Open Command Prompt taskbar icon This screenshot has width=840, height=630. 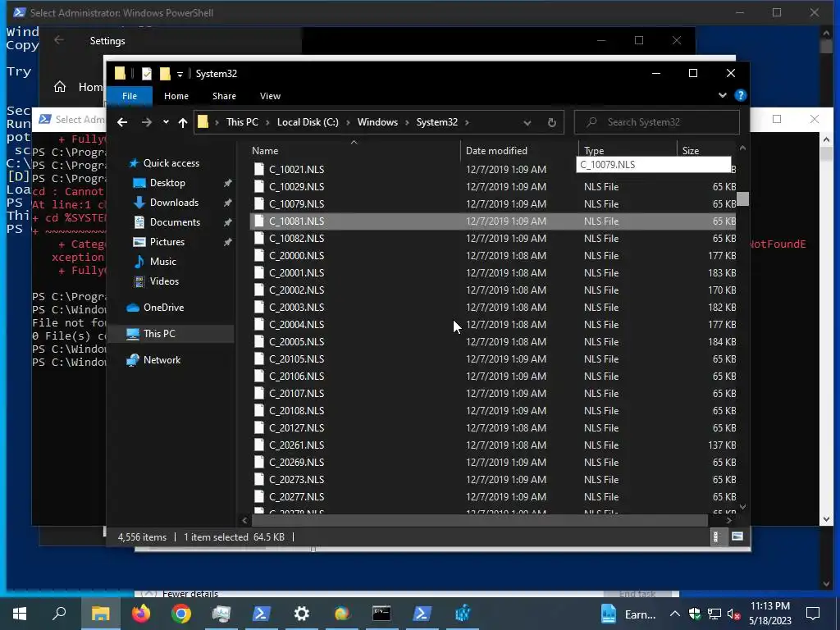coord(381,614)
